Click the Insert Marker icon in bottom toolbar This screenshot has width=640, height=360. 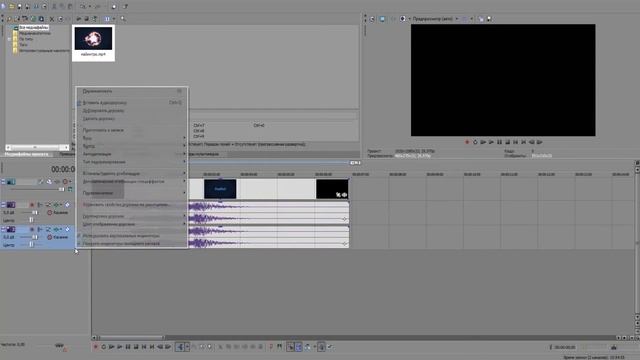tap(271, 347)
